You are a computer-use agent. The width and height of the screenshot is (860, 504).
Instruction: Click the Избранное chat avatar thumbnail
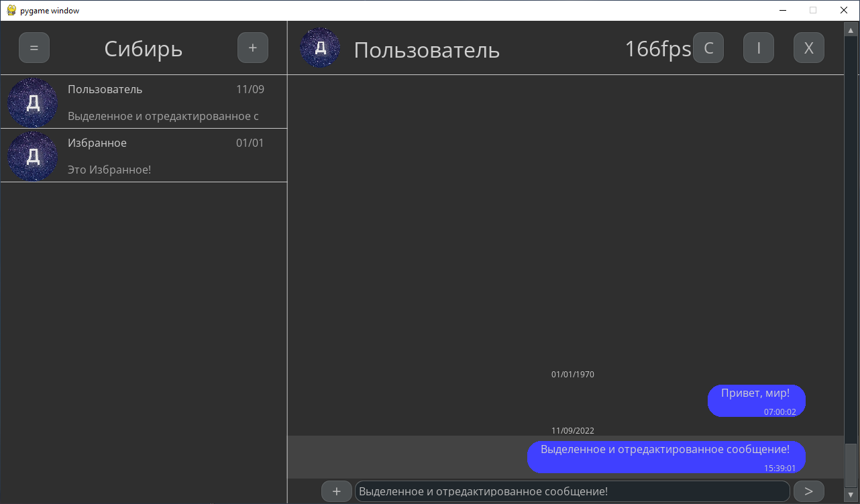click(32, 155)
